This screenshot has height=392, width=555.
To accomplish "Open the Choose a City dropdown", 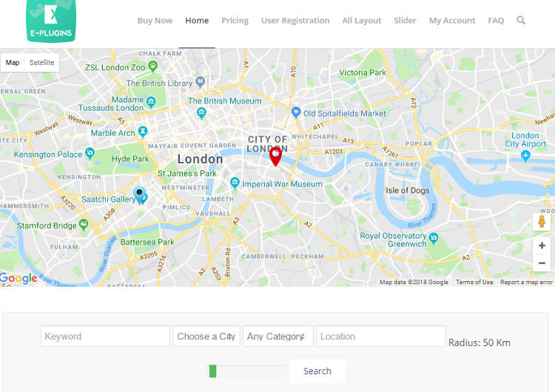I will [206, 336].
